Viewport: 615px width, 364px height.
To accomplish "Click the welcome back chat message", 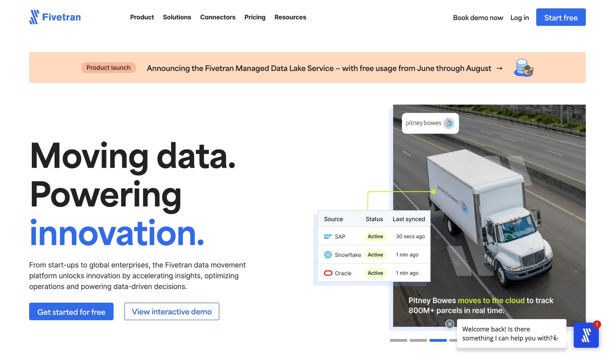I will (511, 334).
